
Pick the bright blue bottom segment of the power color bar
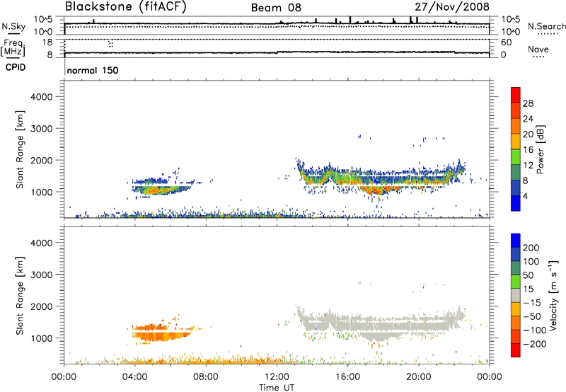point(516,203)
